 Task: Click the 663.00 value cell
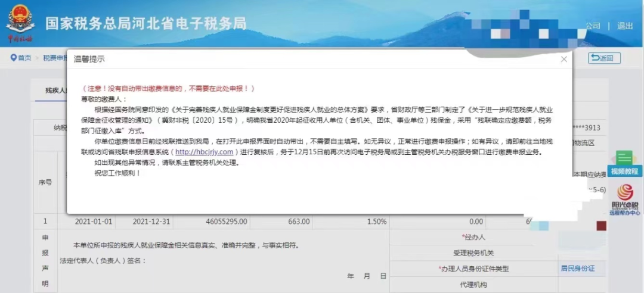click(x=281, y=221)
